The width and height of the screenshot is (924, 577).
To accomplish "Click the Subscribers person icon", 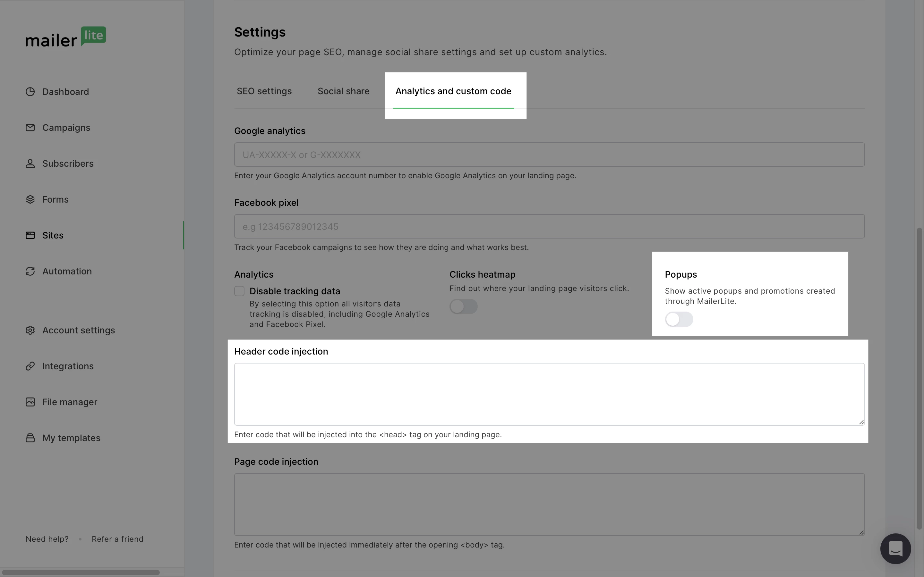I will click(x=30, y=163).
